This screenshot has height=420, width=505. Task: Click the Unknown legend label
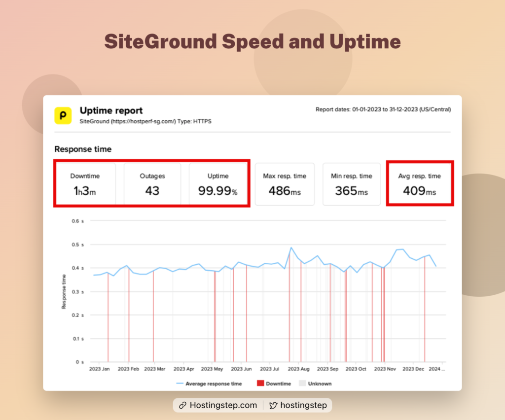point(320,384)
